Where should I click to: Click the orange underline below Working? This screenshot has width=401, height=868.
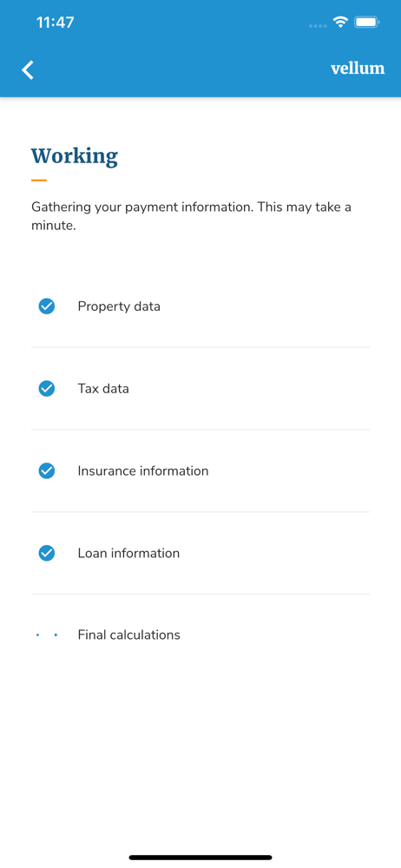click(39, 180)
